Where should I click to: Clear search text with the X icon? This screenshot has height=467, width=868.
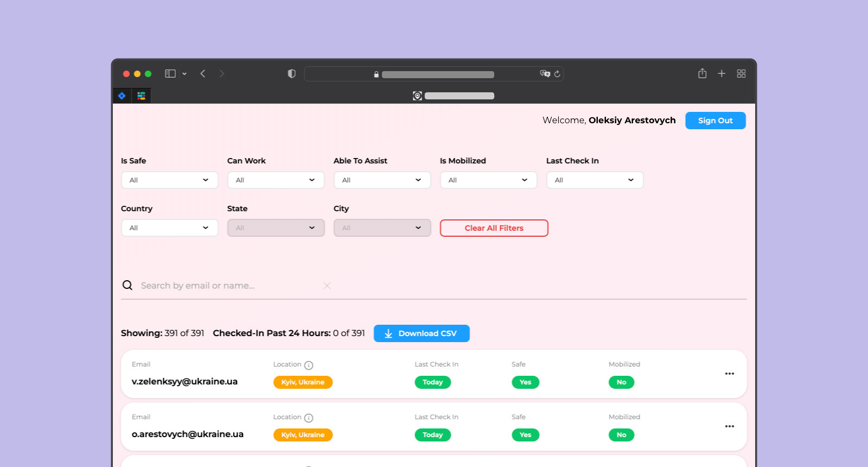327,286
